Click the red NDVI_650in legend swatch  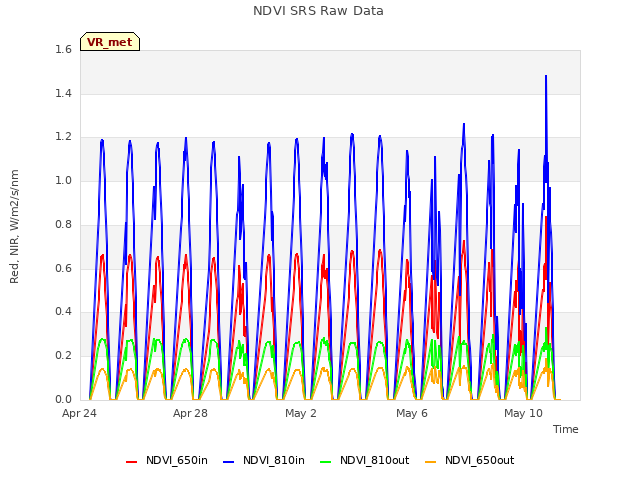[131, 462]
